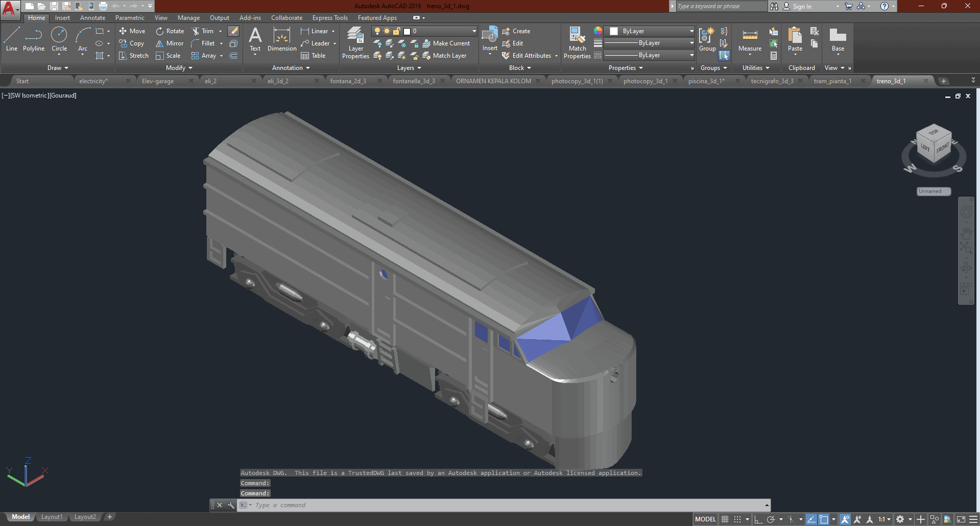
Task: Toggle the drawing grid display
Action: point(725,519)
